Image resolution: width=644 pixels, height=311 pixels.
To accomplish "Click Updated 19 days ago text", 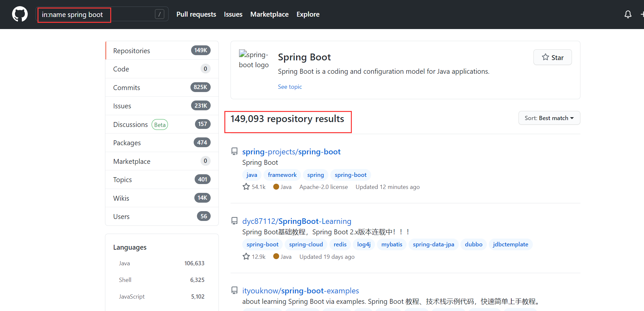I will [327, 257].
